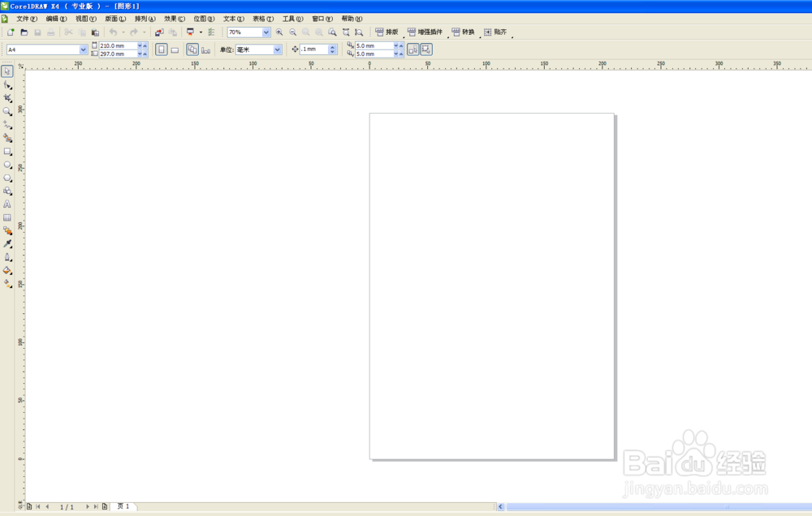Toggle the button right of duplicate distance fields

[412, 49]
